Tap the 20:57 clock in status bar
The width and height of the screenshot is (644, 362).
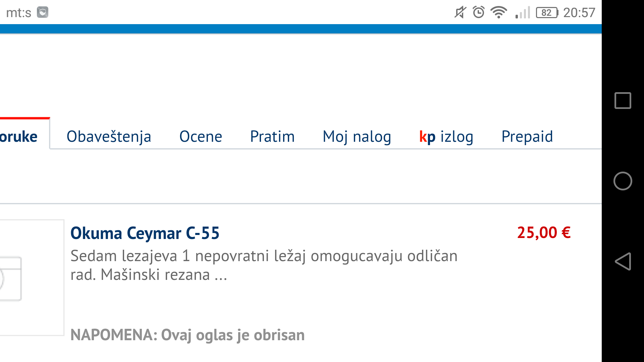point(579,13)
